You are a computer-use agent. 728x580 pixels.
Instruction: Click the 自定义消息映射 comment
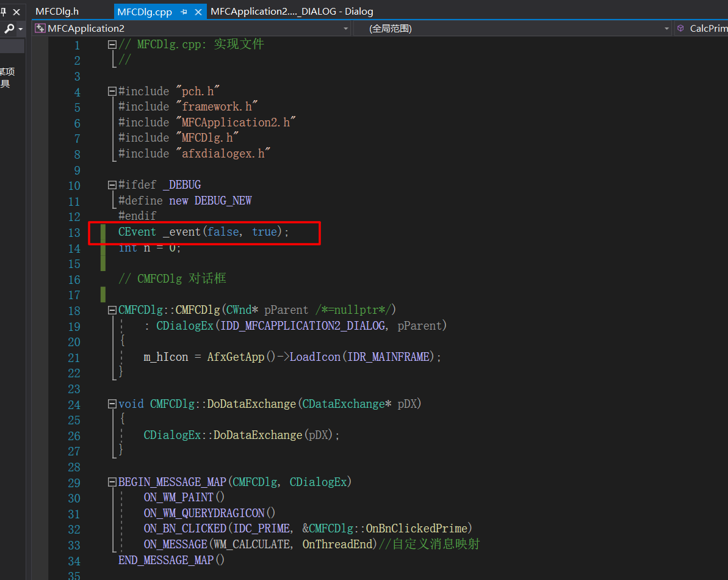coord(430,544)
